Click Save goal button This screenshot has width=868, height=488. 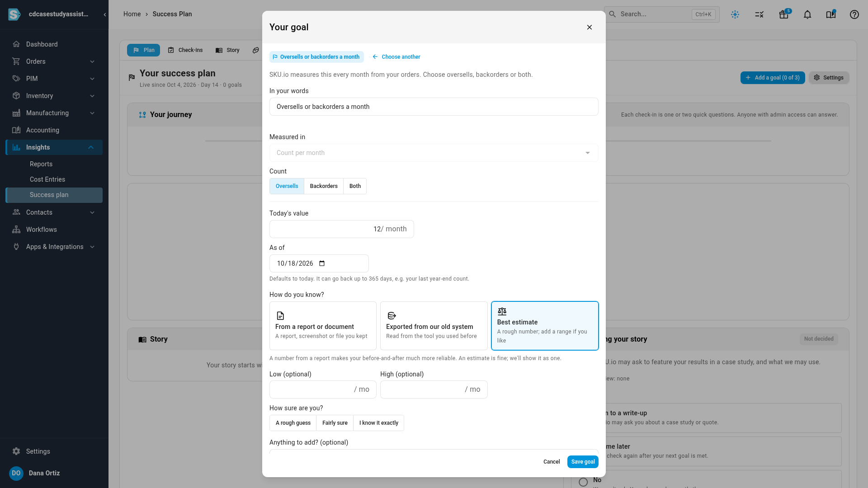(583, 462)
